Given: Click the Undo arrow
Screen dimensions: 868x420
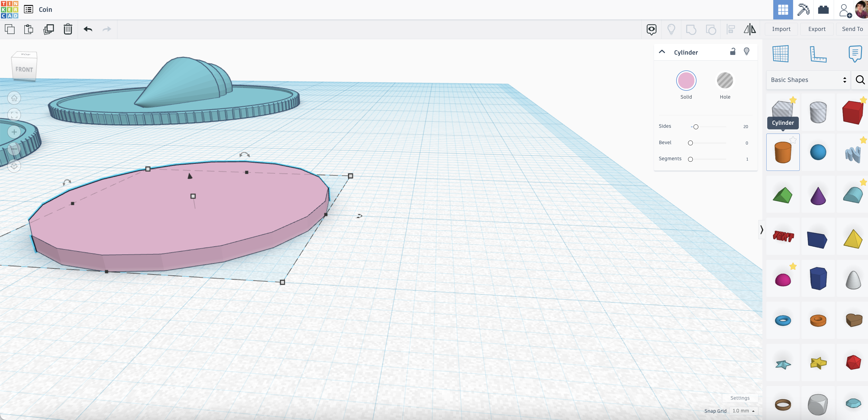Looking at the screenshot, I should click(88, 29).
